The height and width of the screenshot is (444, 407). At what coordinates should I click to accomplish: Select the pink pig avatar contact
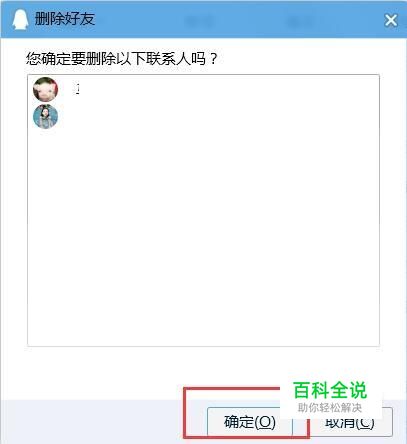coord(45,89)
